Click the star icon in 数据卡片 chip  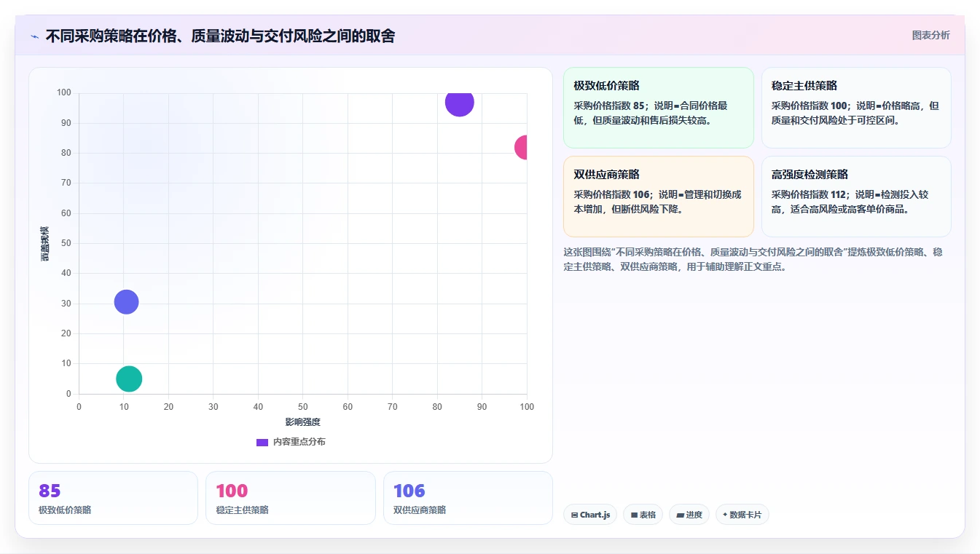pyautogui.click(x=725, y=515)
